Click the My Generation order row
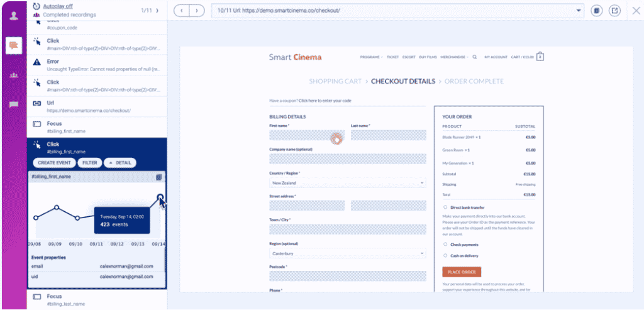The width and height of the screenshot is (644, 310). 489,163
